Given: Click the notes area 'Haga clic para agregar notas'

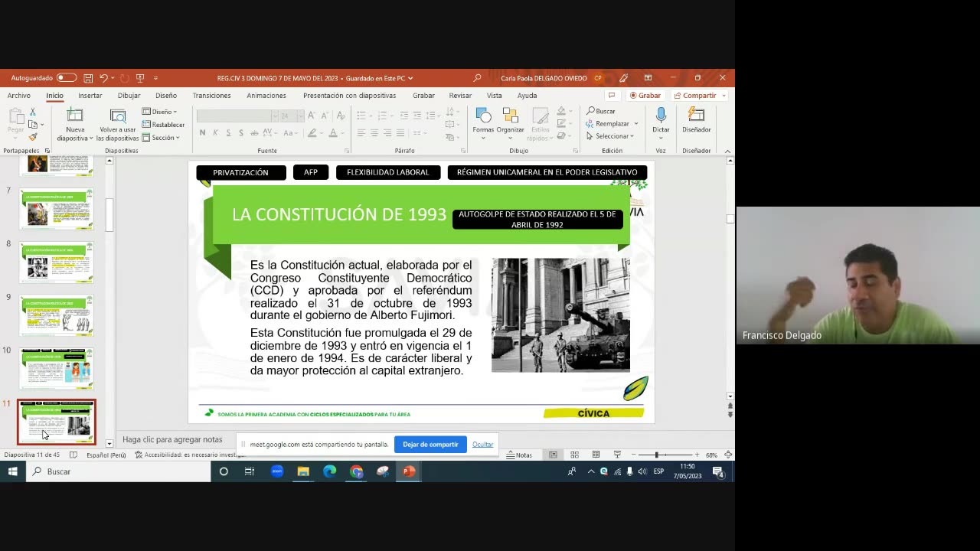Looking at the screenshot, I should [172, 439].
